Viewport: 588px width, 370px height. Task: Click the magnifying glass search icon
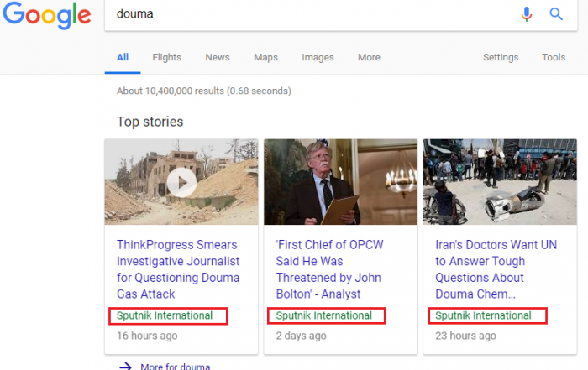[x=556, y=14]
